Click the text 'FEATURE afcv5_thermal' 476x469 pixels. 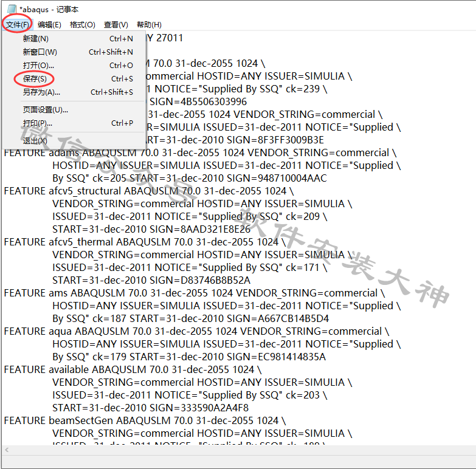point(58,242)
